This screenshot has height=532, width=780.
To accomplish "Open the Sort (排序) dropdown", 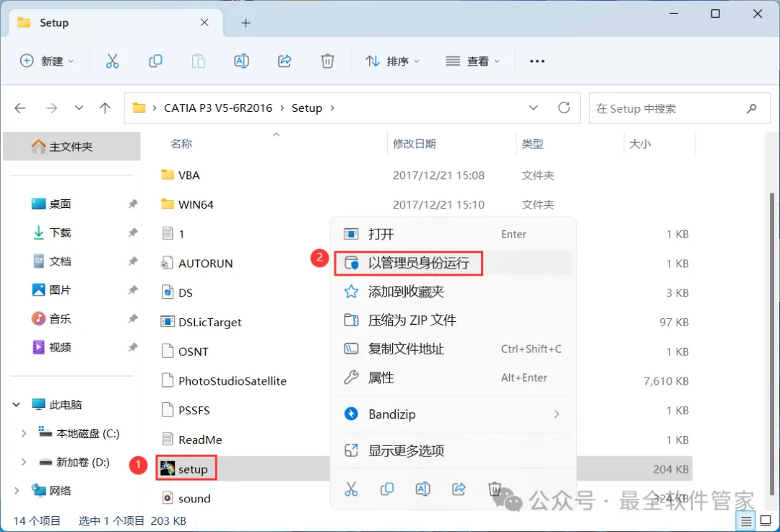I will [x=393, y=61].
